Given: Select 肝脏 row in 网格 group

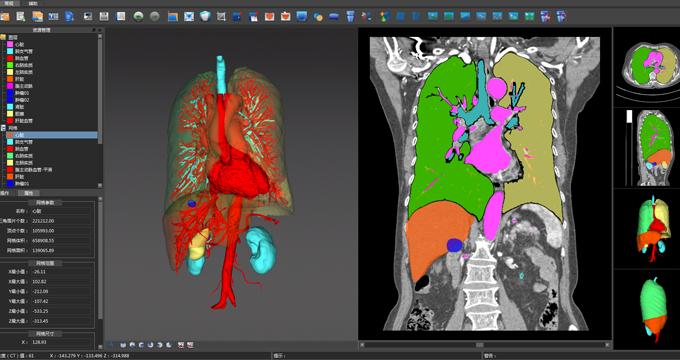Looking at the screenshot, I should 51,177.
